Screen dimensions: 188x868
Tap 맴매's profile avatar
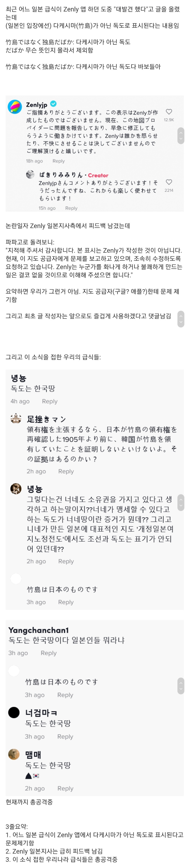coord(14,754)
